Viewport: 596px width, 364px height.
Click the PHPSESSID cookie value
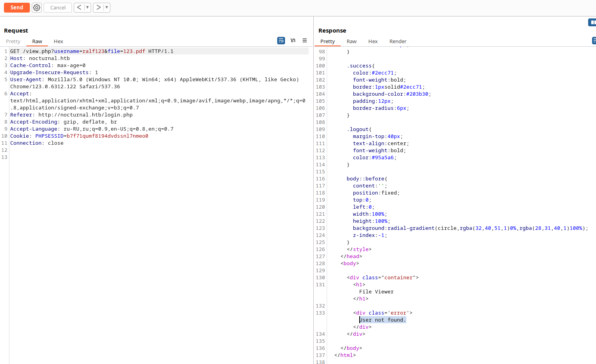pyautogui.click(x=108, y=136)
